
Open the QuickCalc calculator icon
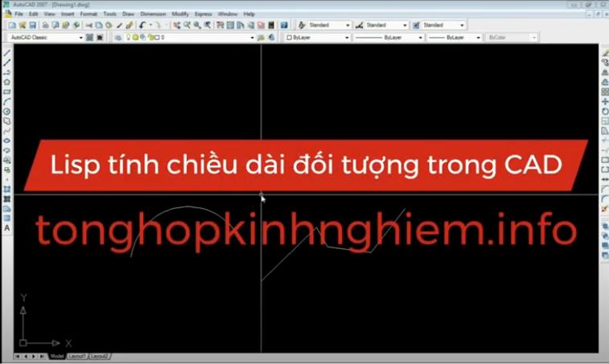tap(271, 25)
